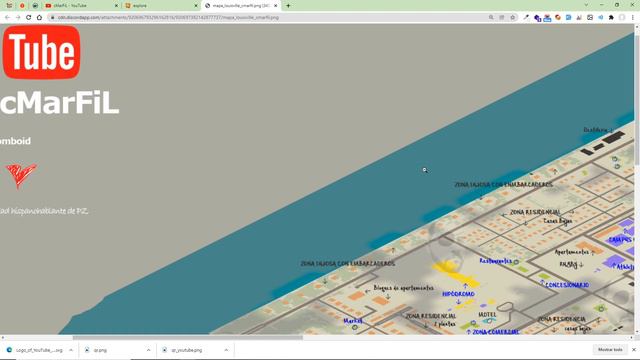The image size is (640, 360).
Task: Open a new browser tab
Action: 288,6
